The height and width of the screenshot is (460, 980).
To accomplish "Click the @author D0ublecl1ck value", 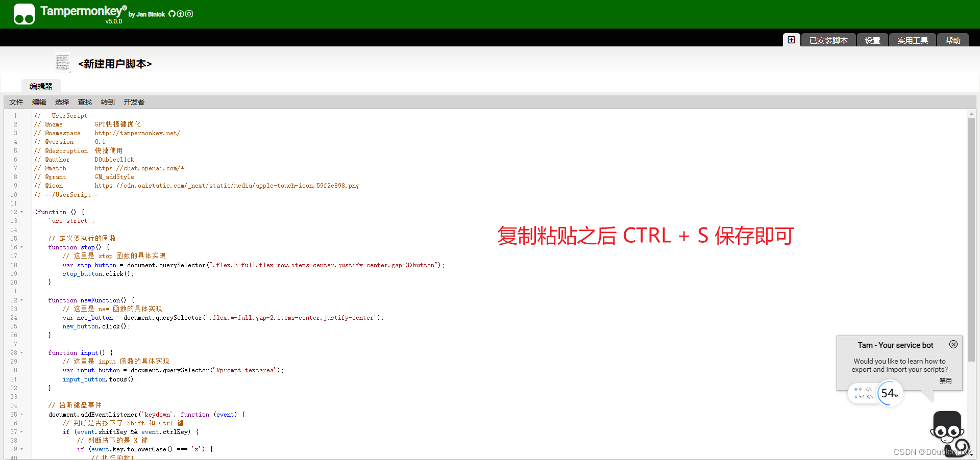I will tap(114, 160).
